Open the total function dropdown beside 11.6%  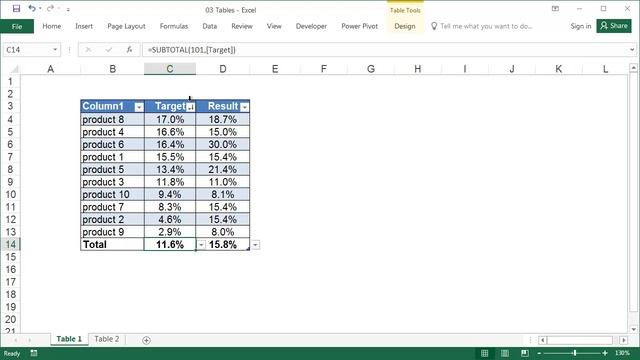point(202,244)
